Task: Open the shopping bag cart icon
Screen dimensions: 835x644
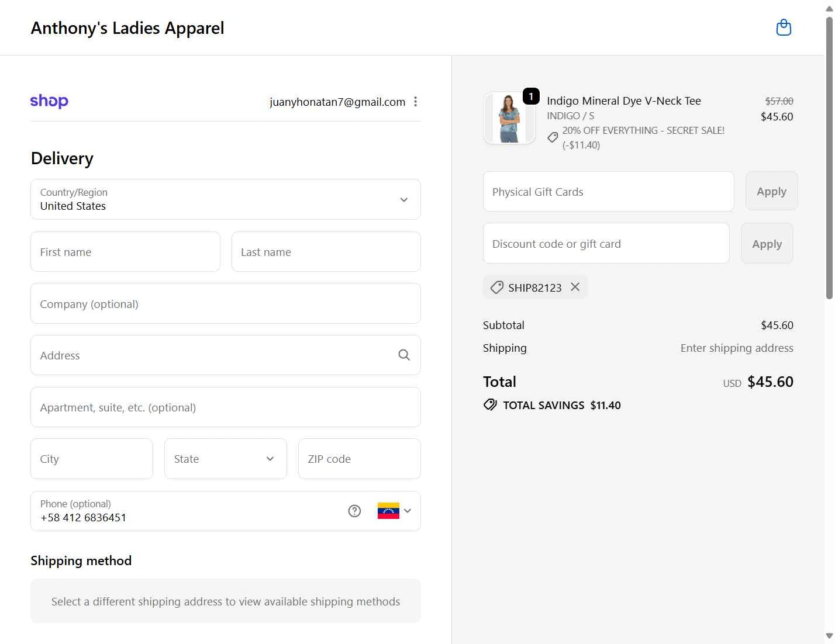Action: tap(784, 27)
